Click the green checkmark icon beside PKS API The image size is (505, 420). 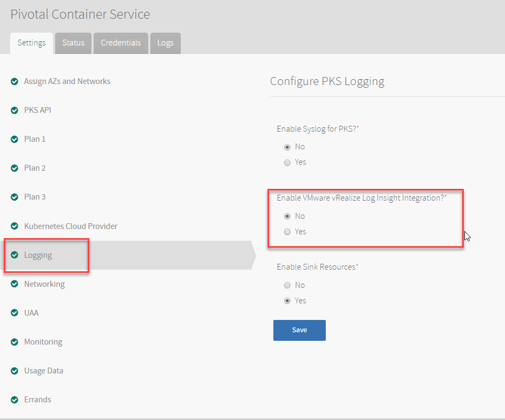click(x=14, y=110)
